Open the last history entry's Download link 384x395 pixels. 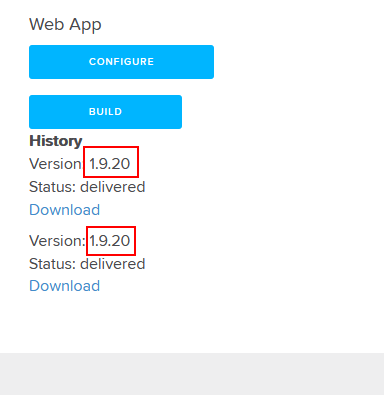tap(65, 286)
